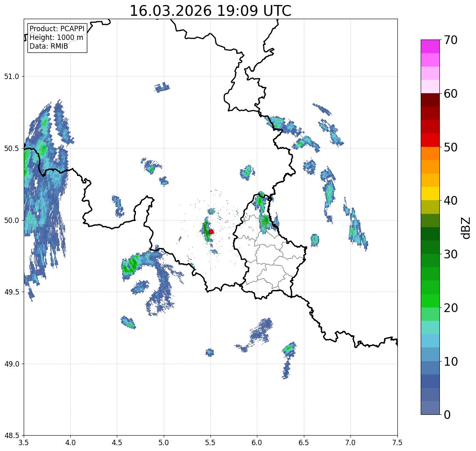476x451 pixels.
Task: Click the longitude axis label 3.5
Action: pyautogui.click(x=24, y=443)
